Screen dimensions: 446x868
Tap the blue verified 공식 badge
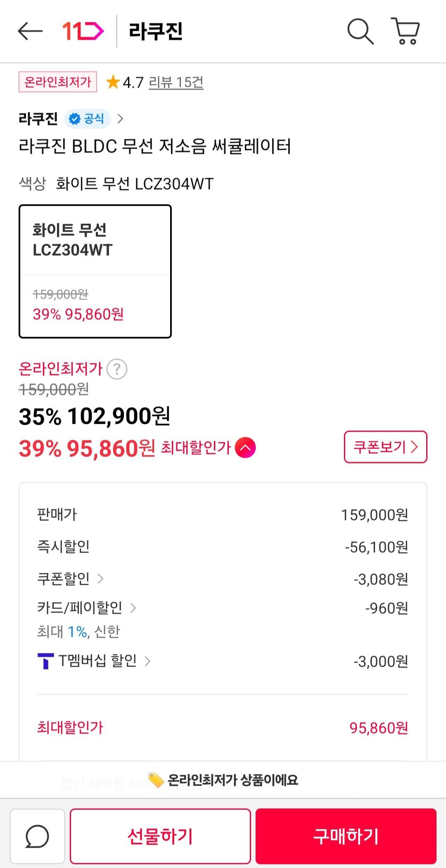point(87,119)
